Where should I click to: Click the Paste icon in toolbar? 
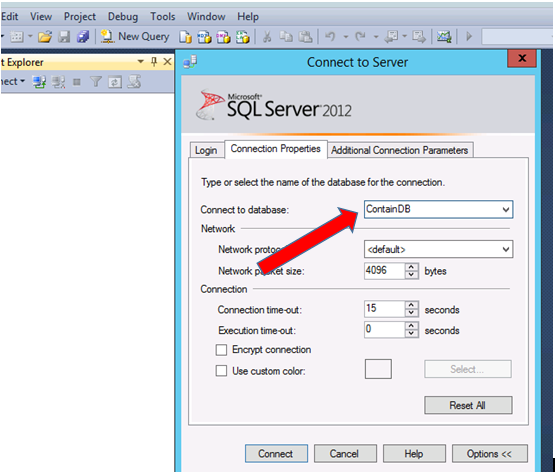pyautogui.click(x=305, y=37)
